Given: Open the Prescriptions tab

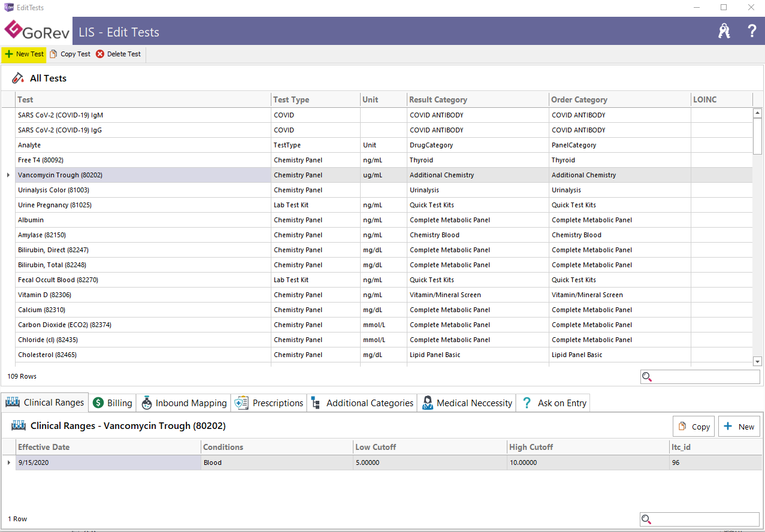Looking at the screenshot, I should tap(269, 403).
